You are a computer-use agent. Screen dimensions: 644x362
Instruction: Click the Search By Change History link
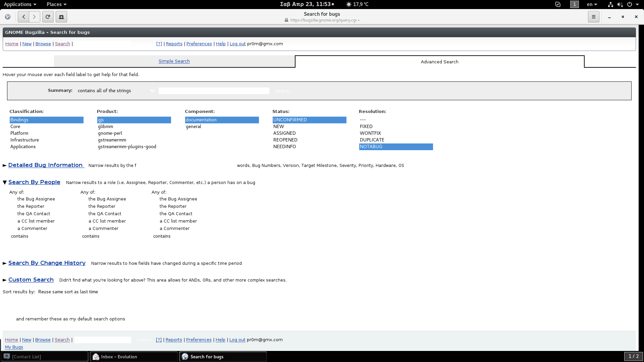point(47,263)
